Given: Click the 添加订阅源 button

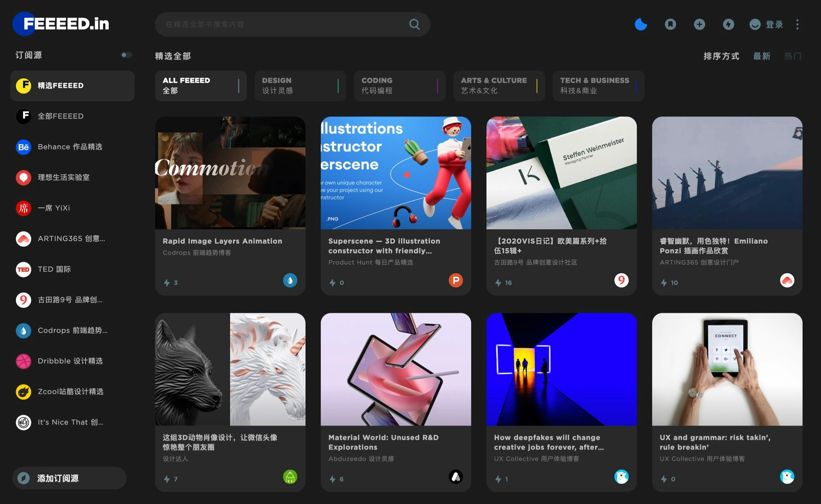Looking at the screenshot, I should point(69,478).
